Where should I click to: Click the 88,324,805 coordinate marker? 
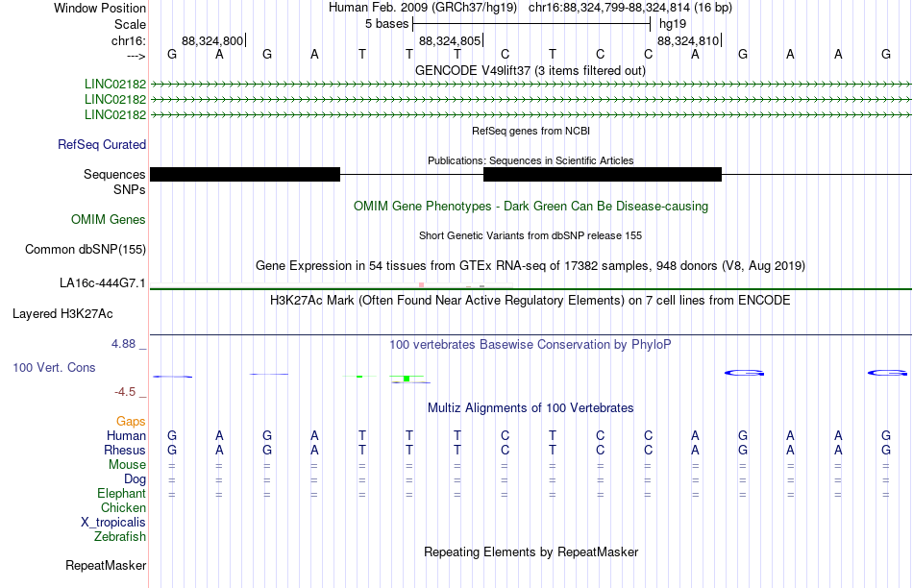coord(450,40)
